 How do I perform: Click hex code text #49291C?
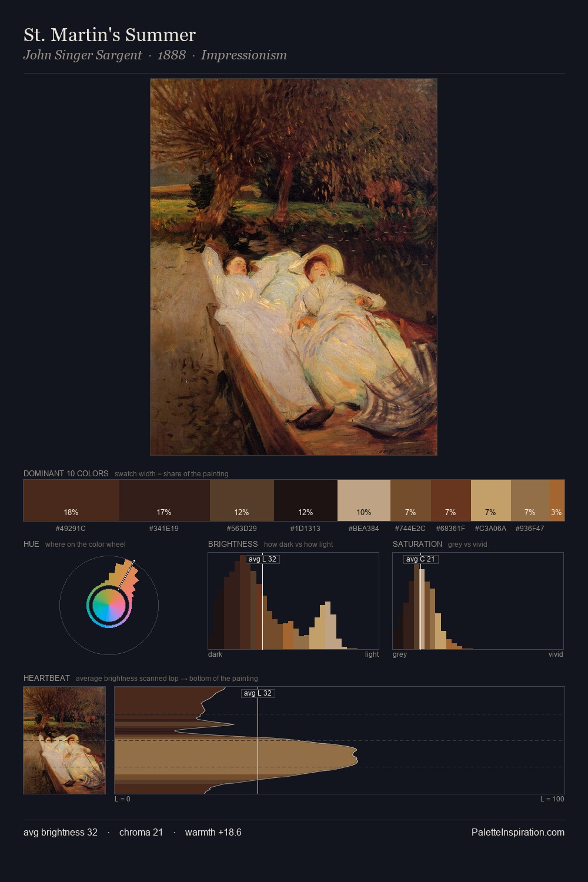pos(71,528)
